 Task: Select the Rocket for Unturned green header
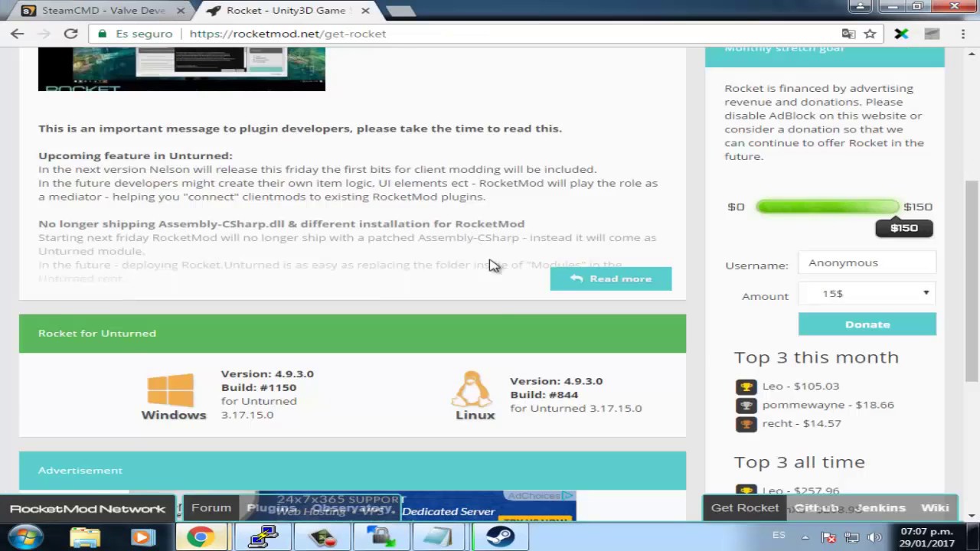pos(352,333)
